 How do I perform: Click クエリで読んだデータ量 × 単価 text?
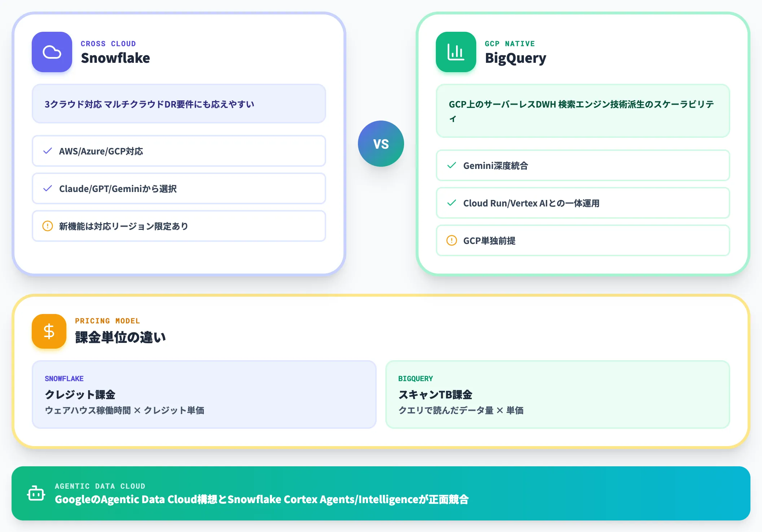[x=461, y=410]
